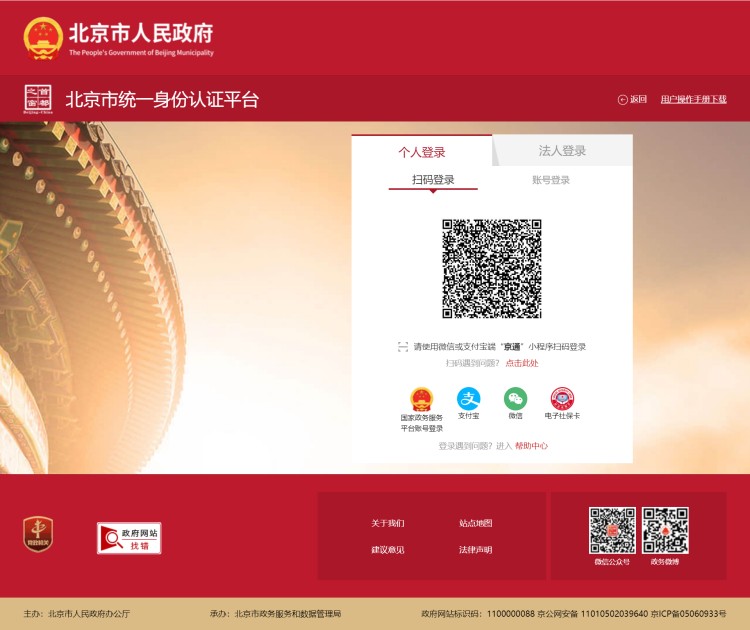The height and width of the screenshot is (630, 750).
Task: Open the 用户操作手册下载 link
Action: coord(693,99)
